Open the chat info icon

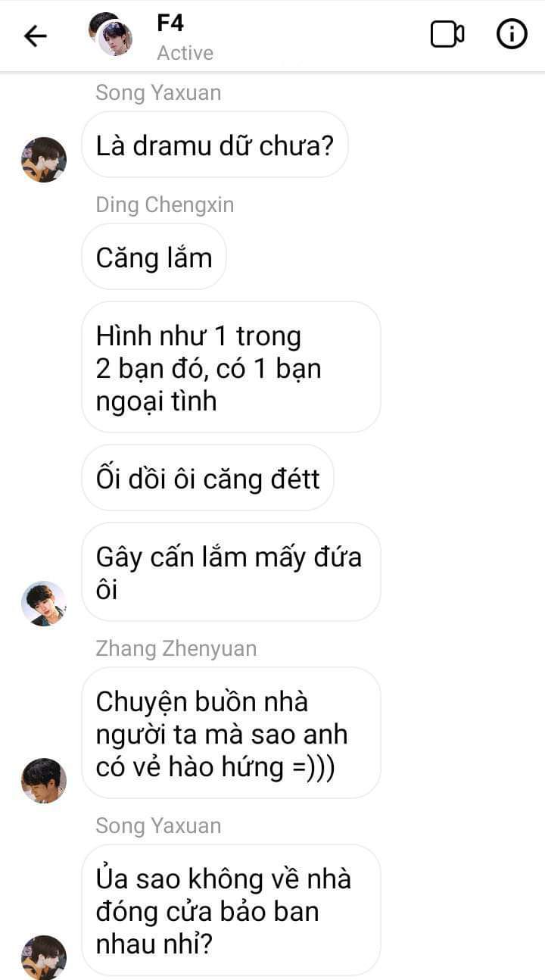(512, 34)
